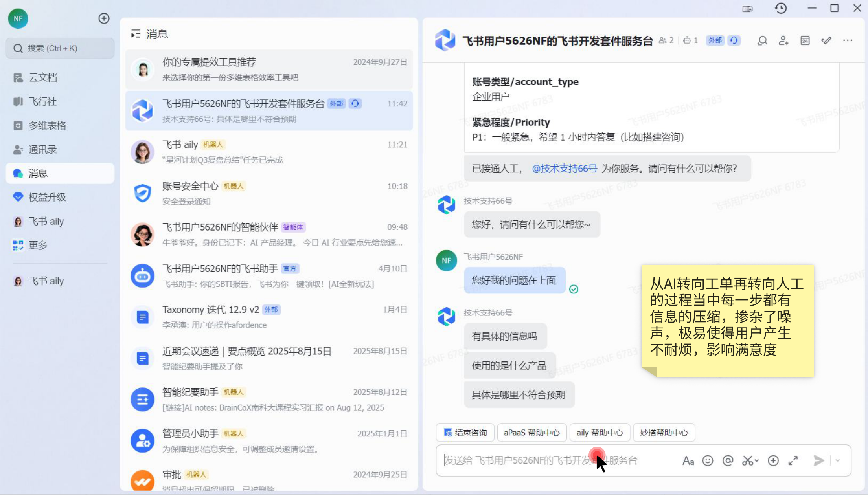Open the calendar icon in the chat header
Image resolution: width=868 pixels, height=495 pixels.
[x=805, y=40]
